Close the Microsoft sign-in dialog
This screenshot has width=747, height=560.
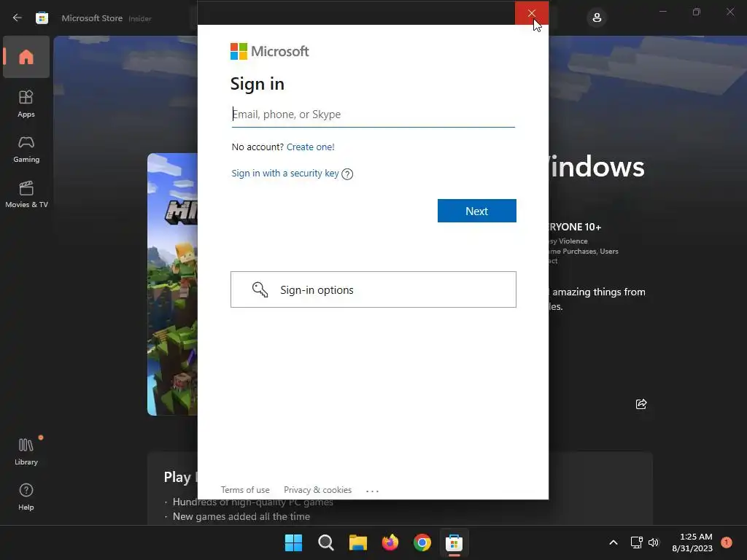[x=532, y=13]
